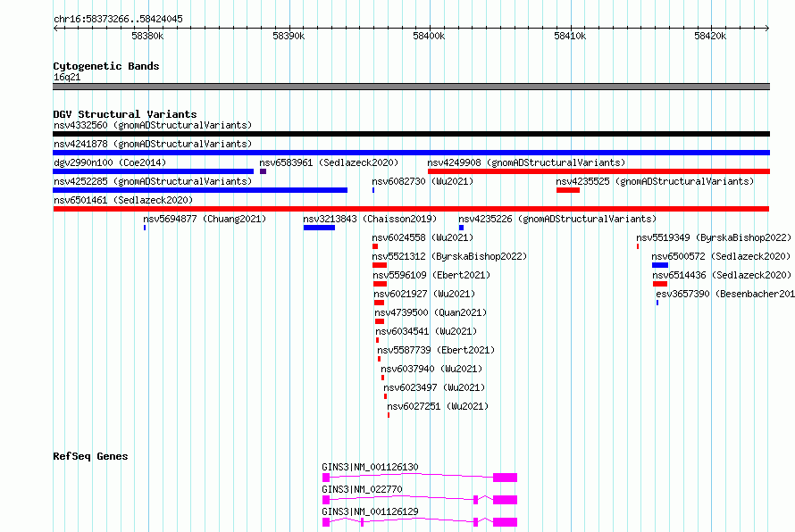This screenshot has width=795, height=532.
Task: Open the nsv6034541 (Wu2021) label
Action: click(x=426, y=331)
